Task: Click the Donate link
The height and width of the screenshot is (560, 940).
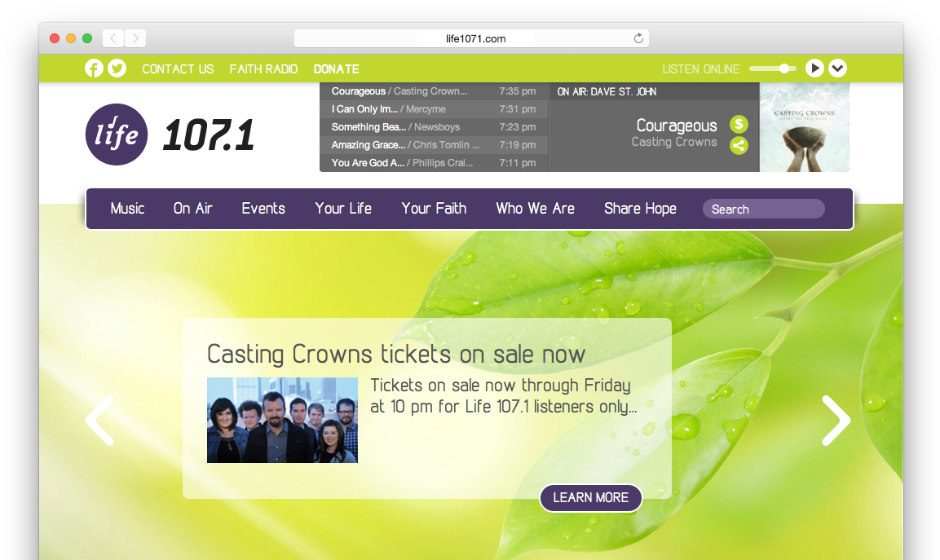Action: pos(337,69)
